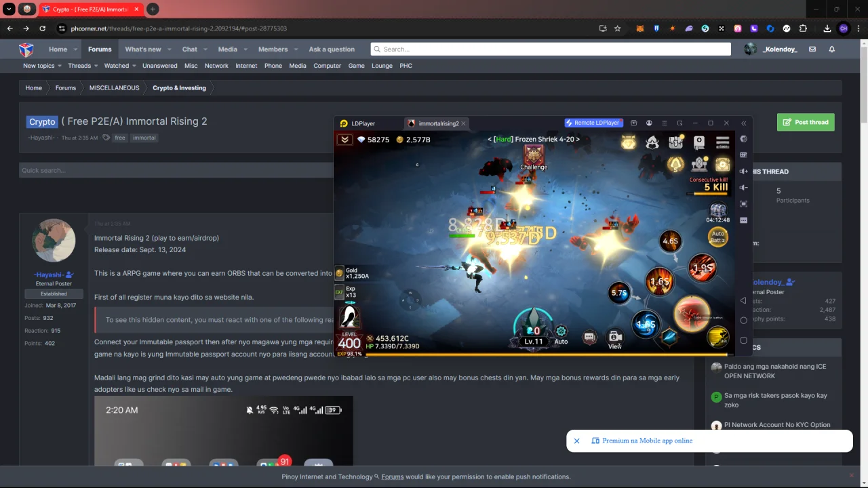This screenshot has width=868, height=488.
Task: Open Unanswered in sub-navigation
Action: tap(160, 66)
